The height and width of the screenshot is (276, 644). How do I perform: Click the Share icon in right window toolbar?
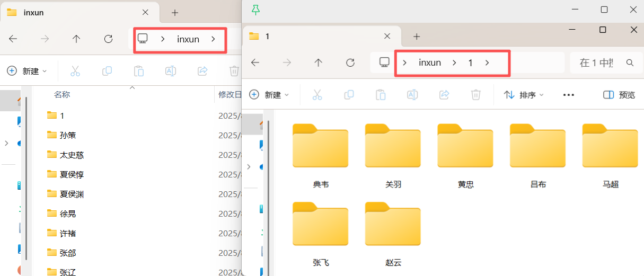click(444, 95)
